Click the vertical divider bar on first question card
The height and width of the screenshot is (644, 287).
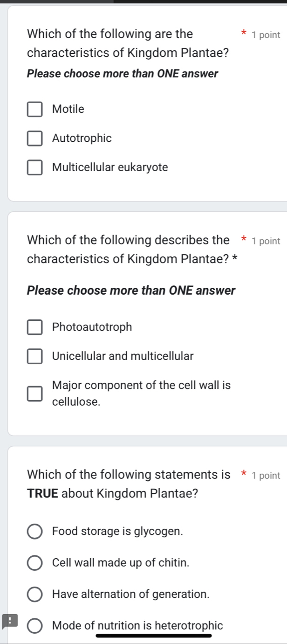(x=10, y=103)
